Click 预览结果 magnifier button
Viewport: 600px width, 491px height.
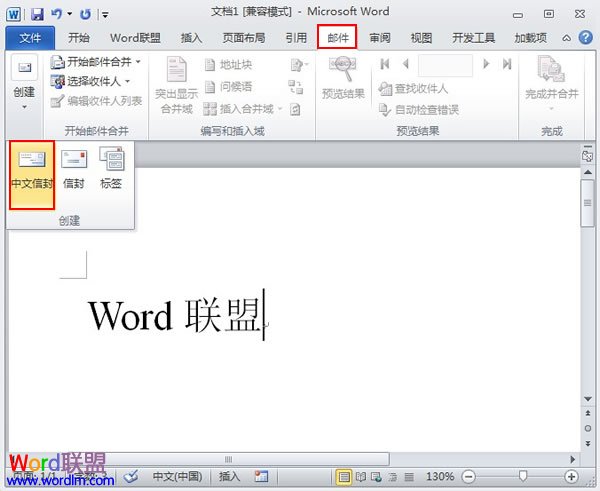click(x=343, y=78)
